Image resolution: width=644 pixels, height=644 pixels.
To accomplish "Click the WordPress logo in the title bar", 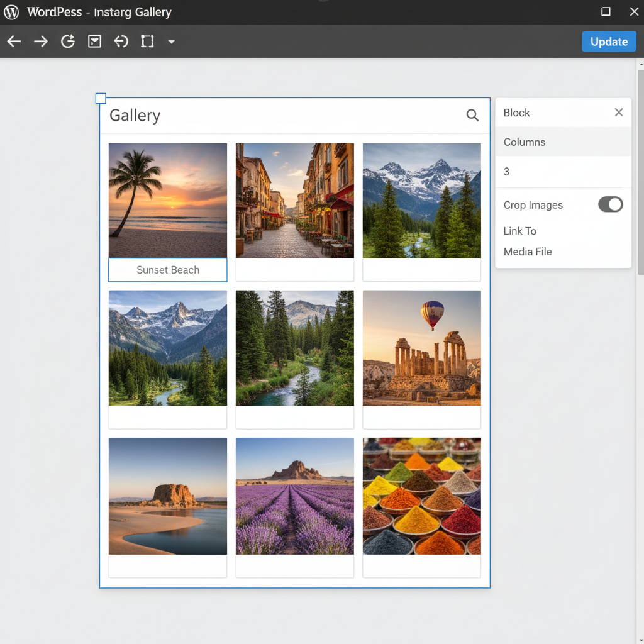I will click(x=11, y=12).
